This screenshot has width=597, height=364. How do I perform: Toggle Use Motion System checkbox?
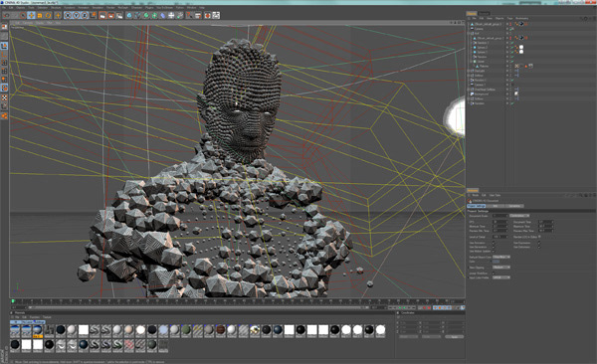[x=494, y=251]
